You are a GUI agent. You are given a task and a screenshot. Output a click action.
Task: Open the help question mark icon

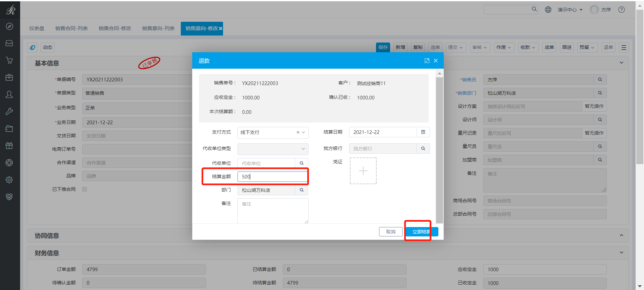[622, 10]
